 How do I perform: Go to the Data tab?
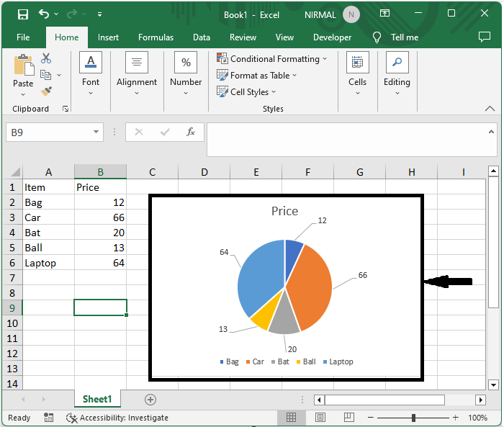(x=202, y=37)
